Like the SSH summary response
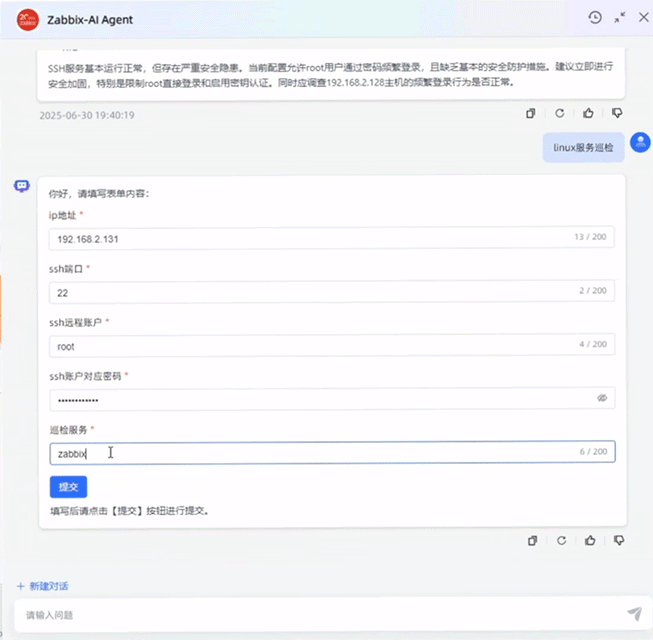 click(x=588, y=113)
